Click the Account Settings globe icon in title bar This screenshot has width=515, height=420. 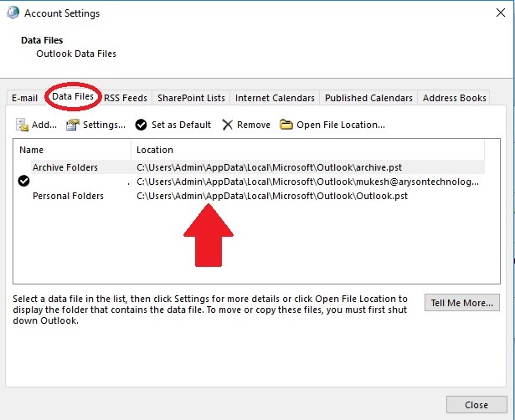click(x=12, y=13)
